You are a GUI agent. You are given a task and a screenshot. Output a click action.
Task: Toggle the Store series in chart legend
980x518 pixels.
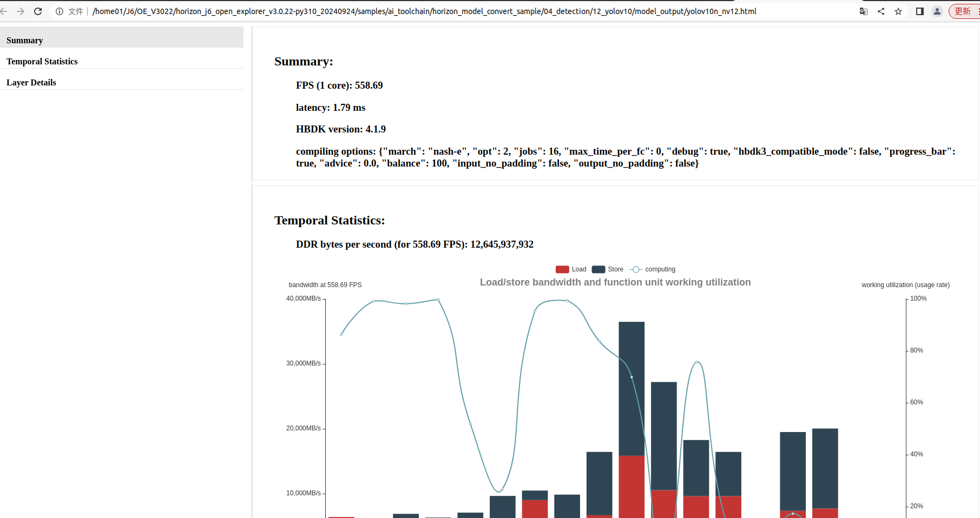[x=607, y=269]
